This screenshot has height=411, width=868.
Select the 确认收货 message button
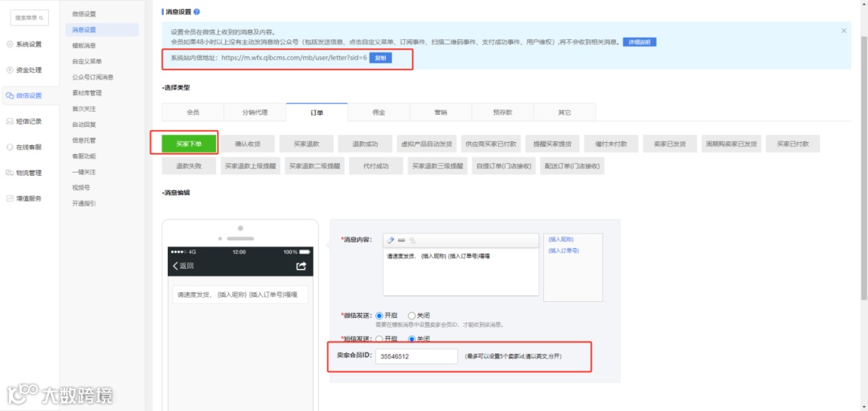point(248,144)
